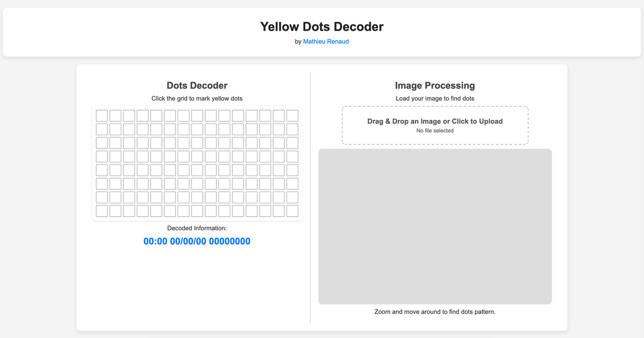Mark the last cell in the top grid row
This screenshot has width=644, height=338.
pos(292,115)
